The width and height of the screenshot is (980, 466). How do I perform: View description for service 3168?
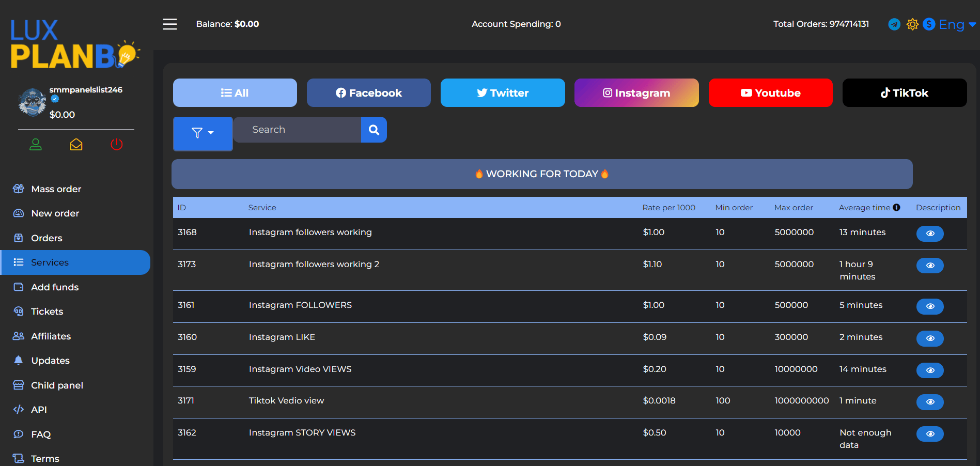[930, 234]
